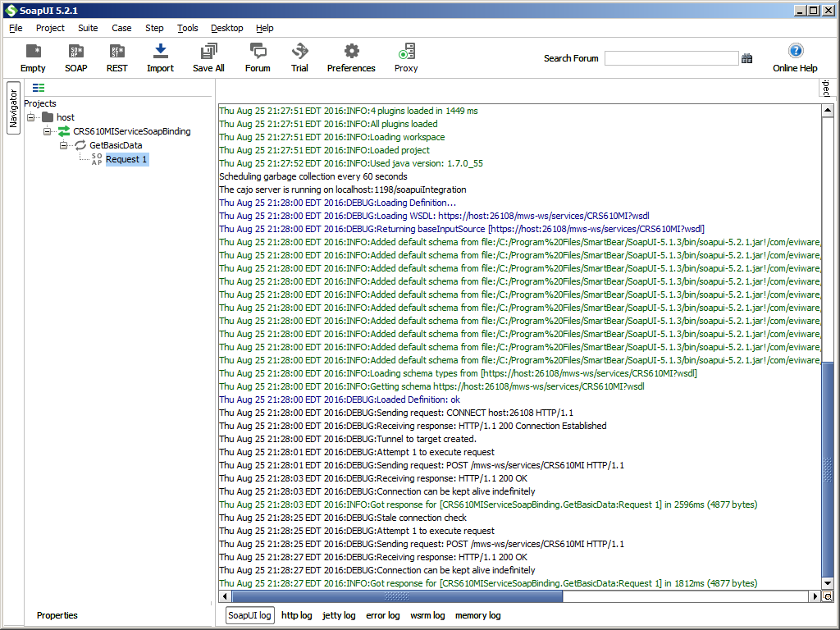Viewport: 840px width, 630px height.
Task: Switch to the error log tab
Action: [382, 615]
